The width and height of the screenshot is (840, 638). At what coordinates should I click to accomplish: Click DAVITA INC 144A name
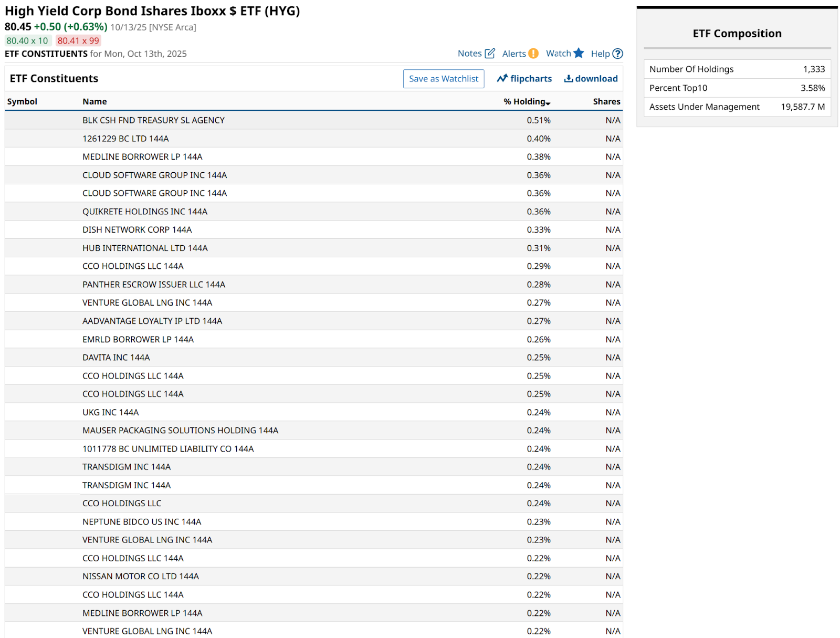(x=116, y=358)
